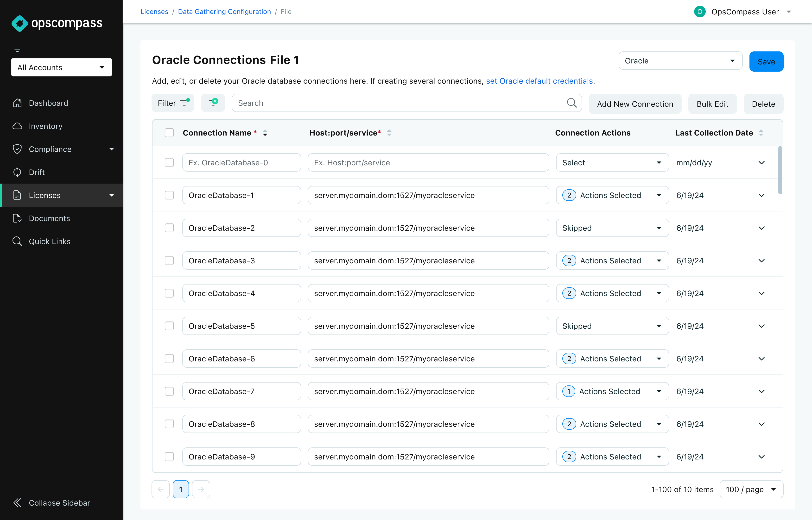The width and height of the screenshot is (812, 520).
Task: Open the Drift sidebar item
Action: point(37,172)
